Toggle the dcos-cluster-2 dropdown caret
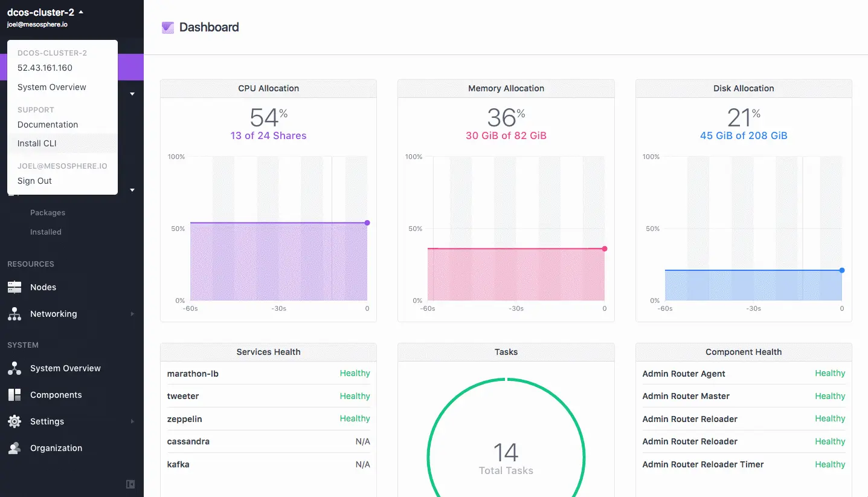Screen dimensions: 868x497 click(x=81, y=11)
